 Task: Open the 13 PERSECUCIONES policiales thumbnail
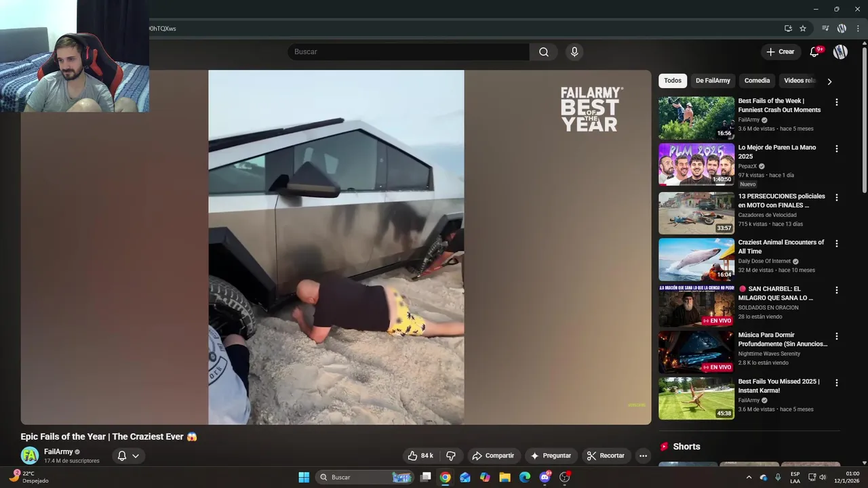coord(696,213)
